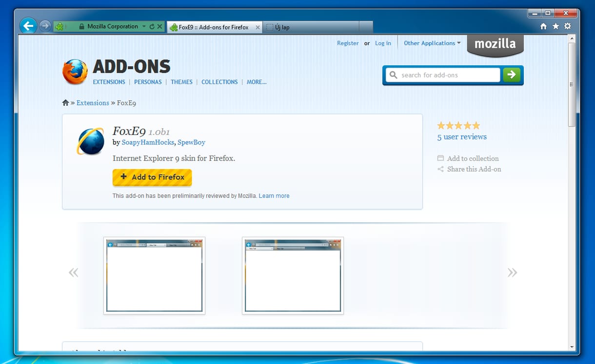The image size is (595, 364).
Task: Click the home icon in breadcrumb
Action: pos(65,103)
